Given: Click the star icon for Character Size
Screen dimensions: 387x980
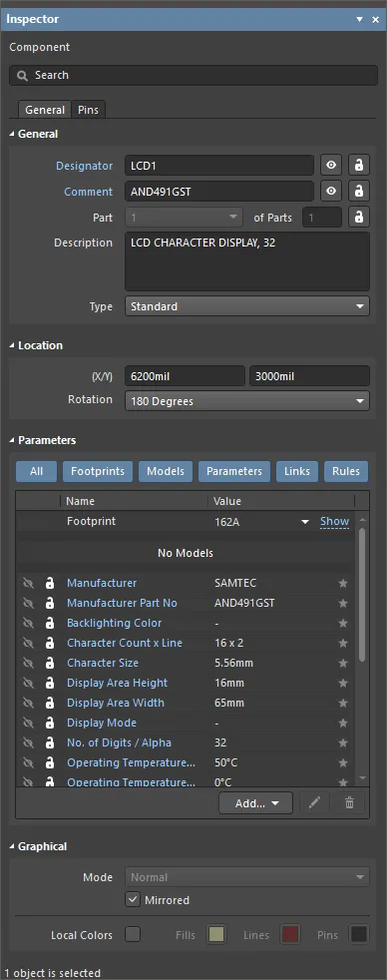Looking at the screenshot, I should 343,663.
